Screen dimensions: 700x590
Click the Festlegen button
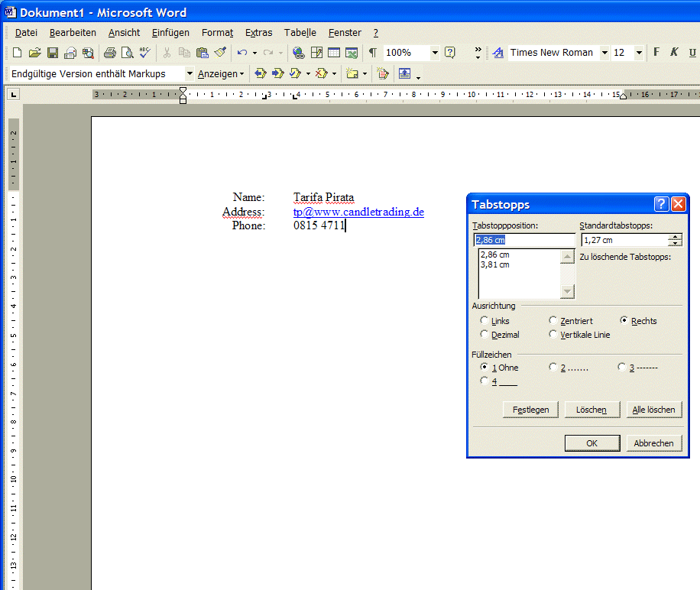[530, 410]
